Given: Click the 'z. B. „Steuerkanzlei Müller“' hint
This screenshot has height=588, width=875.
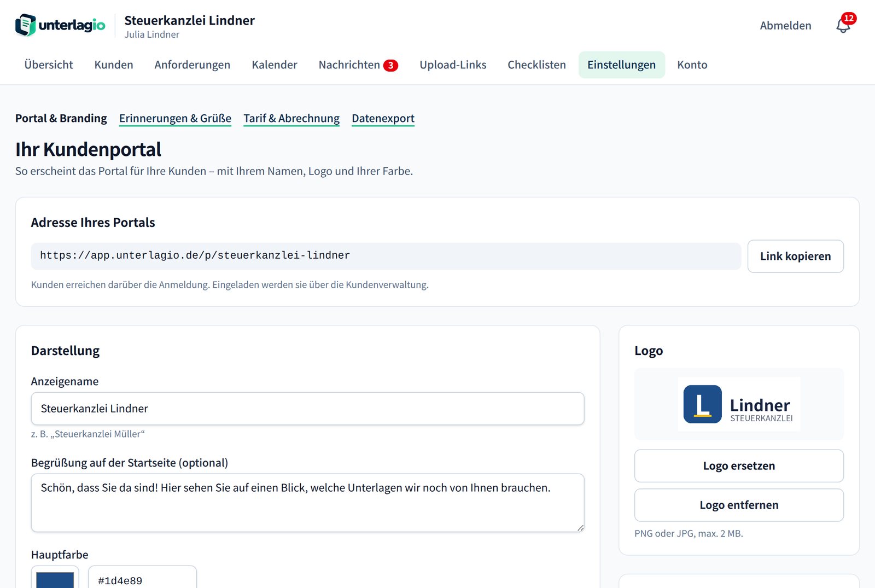Looking at the screenshot, I should [x=88, y=434].
